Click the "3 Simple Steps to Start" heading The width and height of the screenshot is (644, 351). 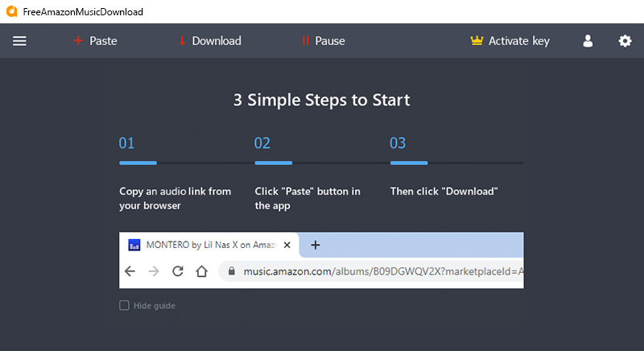point(321,100)
